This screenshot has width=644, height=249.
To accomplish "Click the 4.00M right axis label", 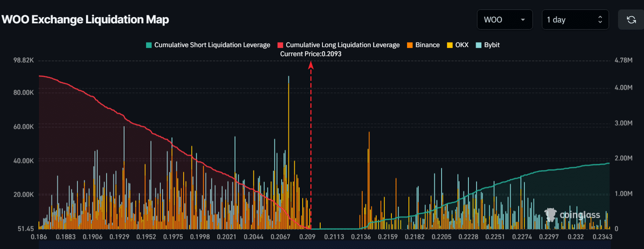I will click(x=623, y=88).
